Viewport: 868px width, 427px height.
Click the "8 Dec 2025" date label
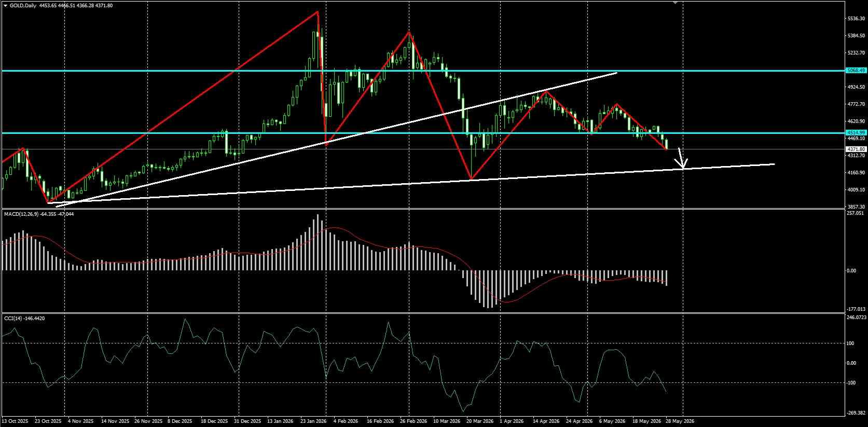pyautogui.click(x=180, y=421)
